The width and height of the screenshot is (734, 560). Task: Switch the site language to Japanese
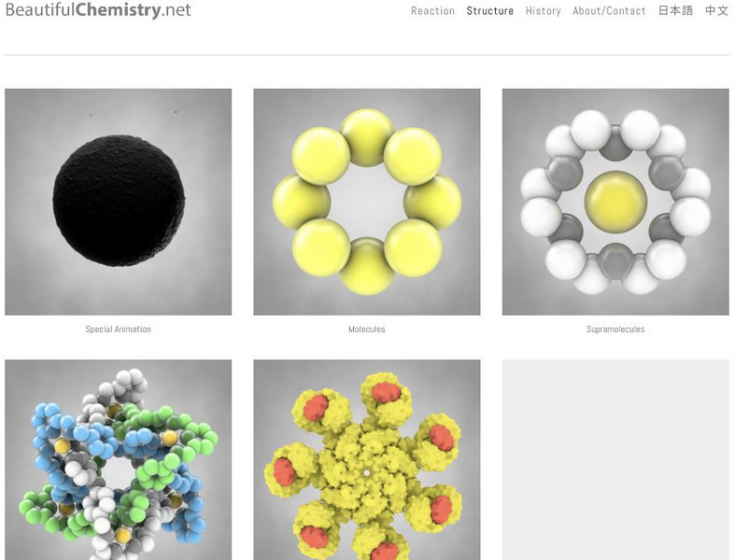(675, 11)
